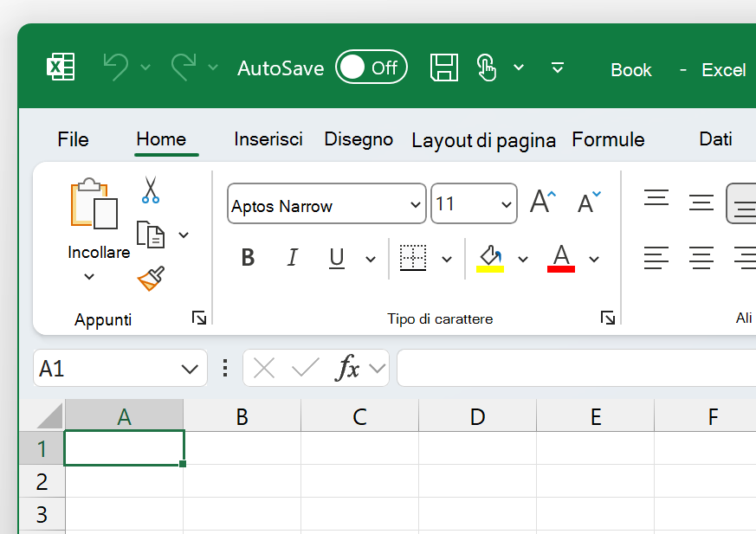Open borders dropdown arrow
The width and height of the screenshot is (756, 534).
coord(447,260)
